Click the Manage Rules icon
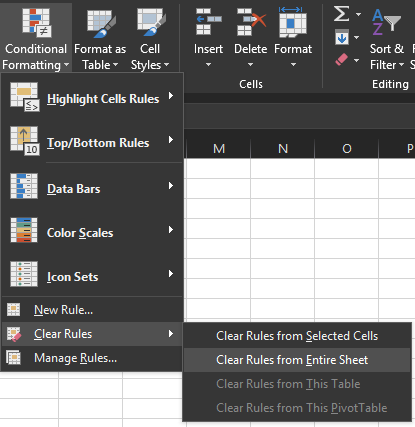 [x=14, y=358]
